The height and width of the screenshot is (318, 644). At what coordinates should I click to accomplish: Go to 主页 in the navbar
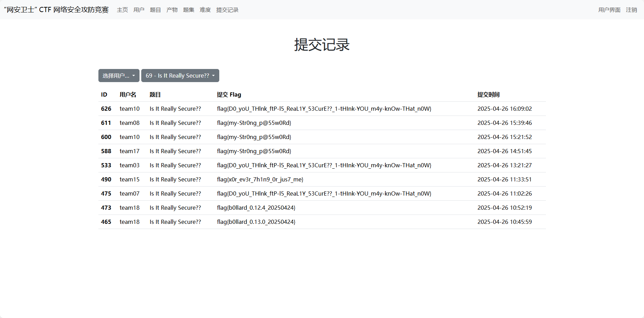[122, 10]
